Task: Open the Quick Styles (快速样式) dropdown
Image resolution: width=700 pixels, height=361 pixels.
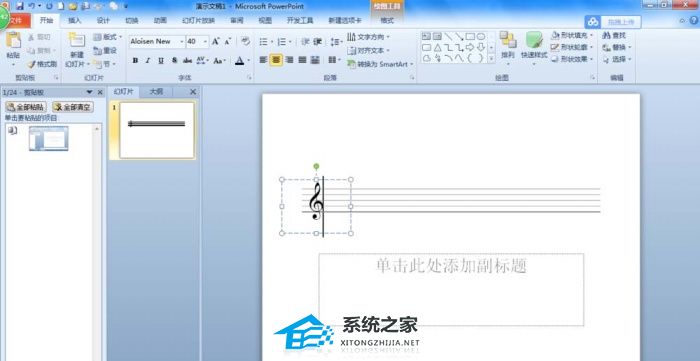Action: click(534, 48)
